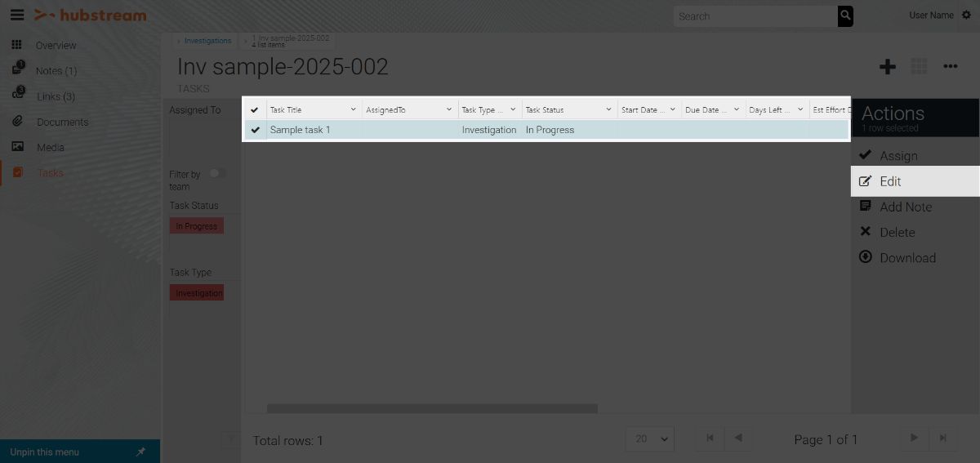
Task: Click the Download arrow icon
Action: tap(866, 257)
